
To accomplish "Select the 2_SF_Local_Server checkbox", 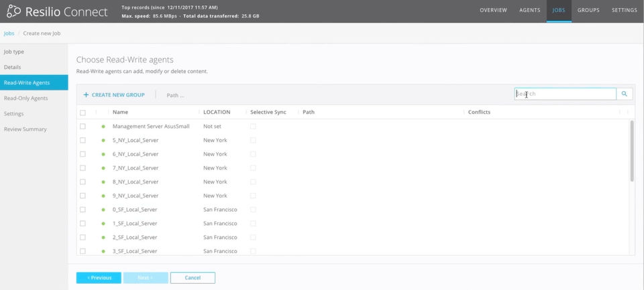I will pos(83,238).
